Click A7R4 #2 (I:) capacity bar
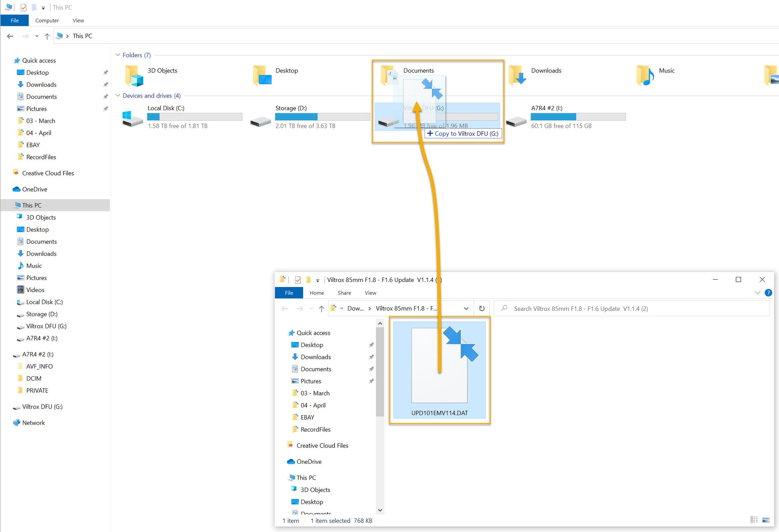Image resolution: width=779 pixels, height=532 pixels. 578,116
